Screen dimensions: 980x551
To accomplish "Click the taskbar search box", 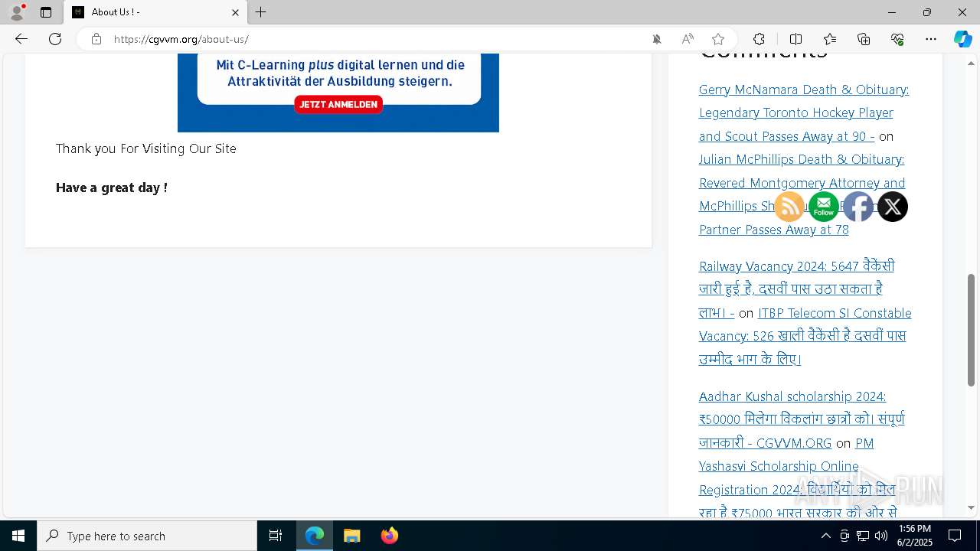I will (x=147, y=536).
